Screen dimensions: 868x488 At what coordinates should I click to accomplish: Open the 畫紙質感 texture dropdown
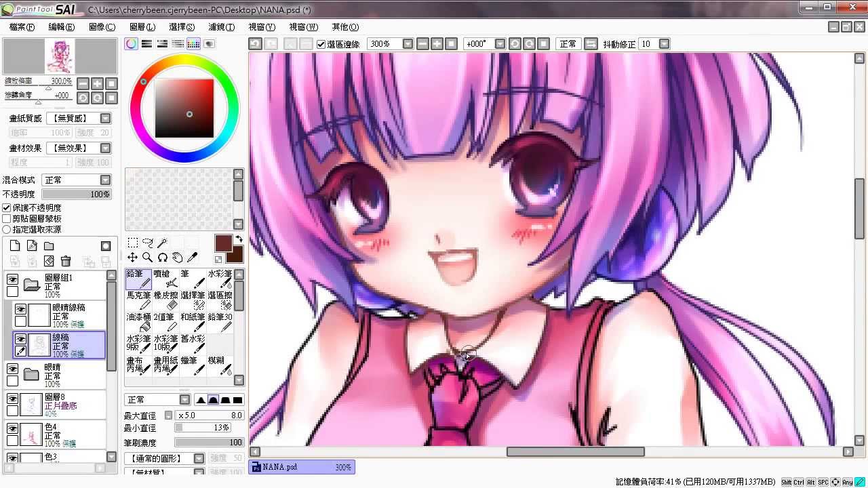click(x=105, y=119)
